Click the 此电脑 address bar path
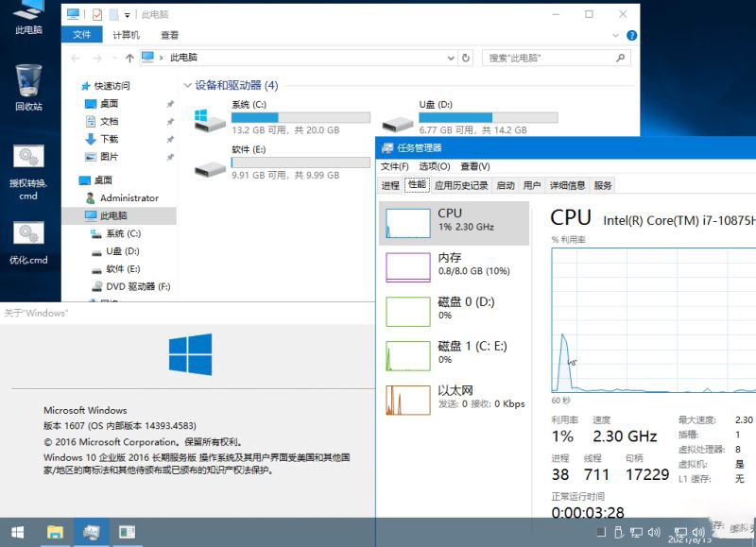The width and height of the screenshot is (756, 547). coord(183,58)
